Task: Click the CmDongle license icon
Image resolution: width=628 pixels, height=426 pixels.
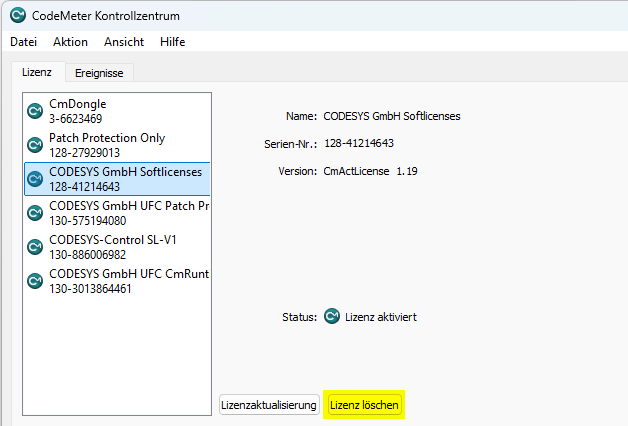Action: pyautogui.click(x=35, y=111)
